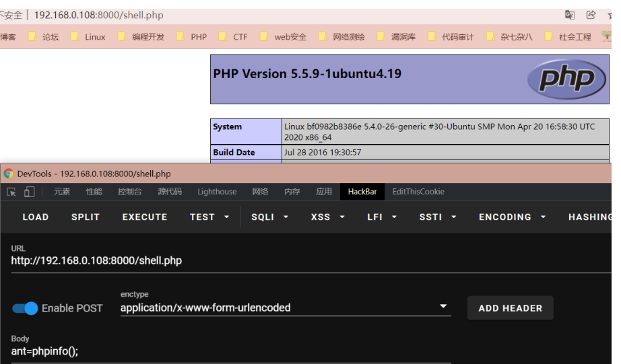Click the ADD HEADER button
The height and width of the screenshot is (364, 621).
(510, 308)
